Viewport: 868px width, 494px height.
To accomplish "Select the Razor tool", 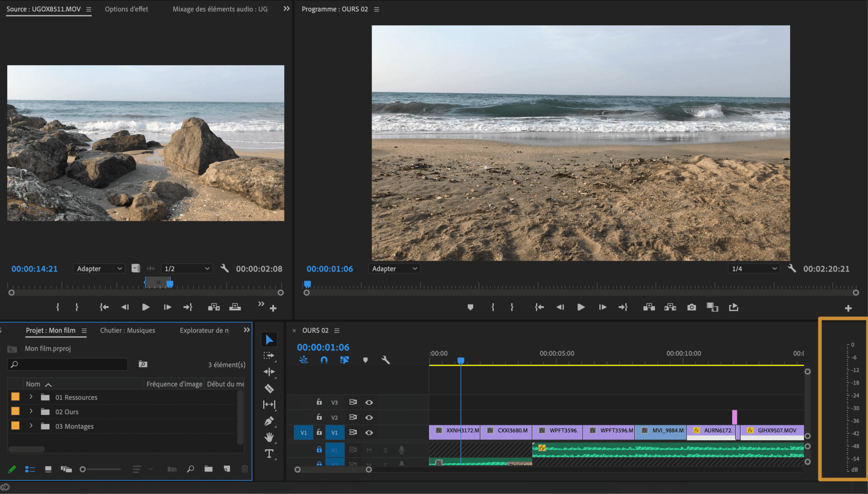I will click(269, 388).
